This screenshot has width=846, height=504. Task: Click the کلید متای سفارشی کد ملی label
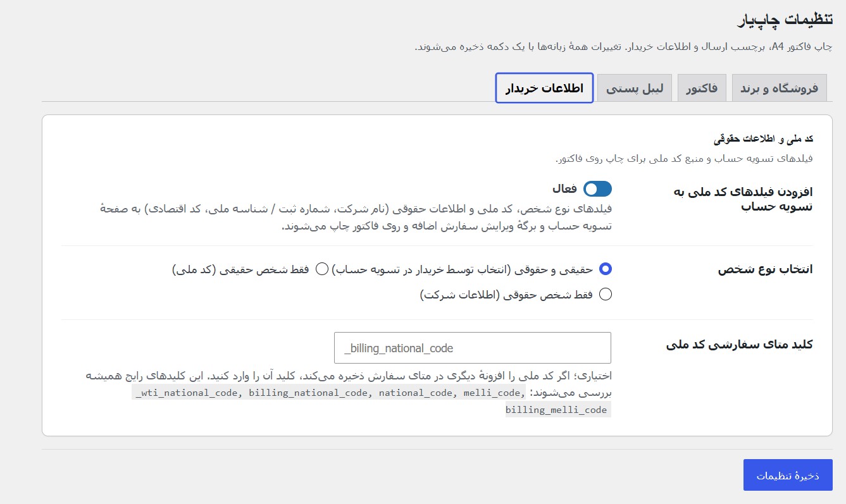tap(739, 345)
